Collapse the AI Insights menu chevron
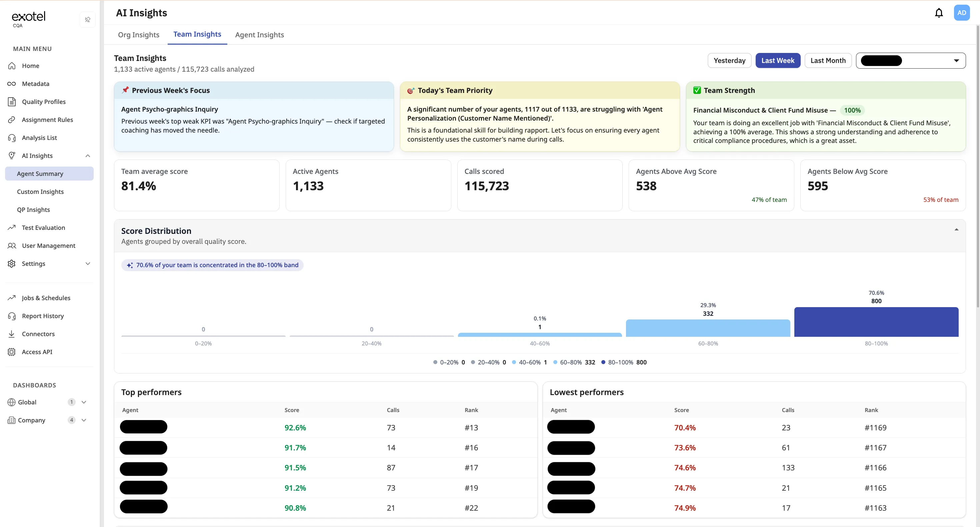 pos(88,156)
